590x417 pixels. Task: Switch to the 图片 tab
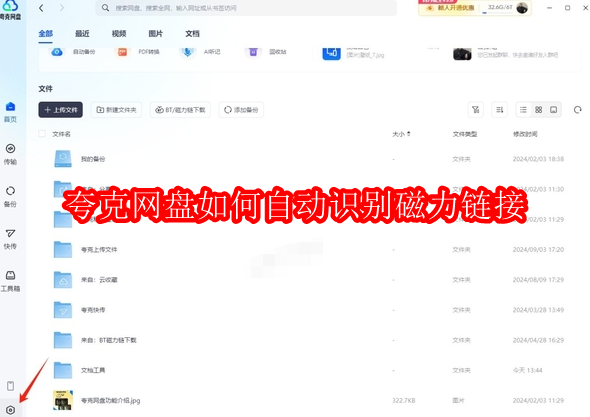pyautogui.click(x=156, y=34)
